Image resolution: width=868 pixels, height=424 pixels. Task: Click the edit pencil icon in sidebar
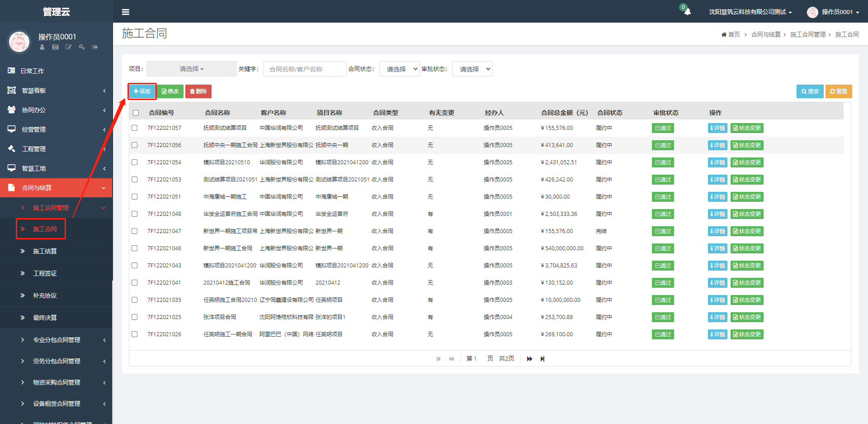(68, 47)
